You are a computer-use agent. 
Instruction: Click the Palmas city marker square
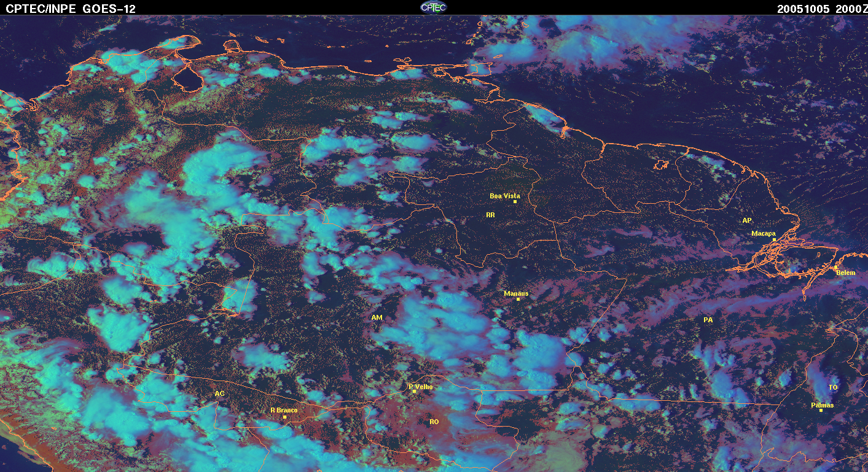pyautogui.click(x=821, y=411)
